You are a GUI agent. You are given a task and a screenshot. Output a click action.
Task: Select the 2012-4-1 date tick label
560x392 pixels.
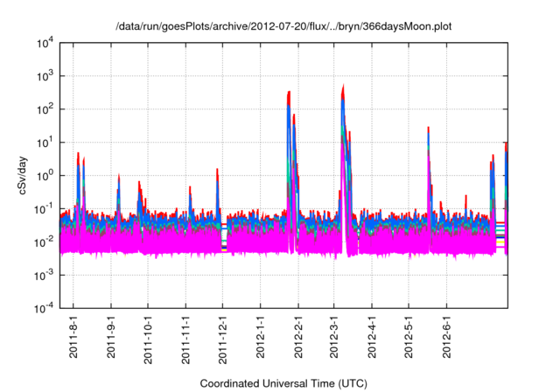click(371, 339)
